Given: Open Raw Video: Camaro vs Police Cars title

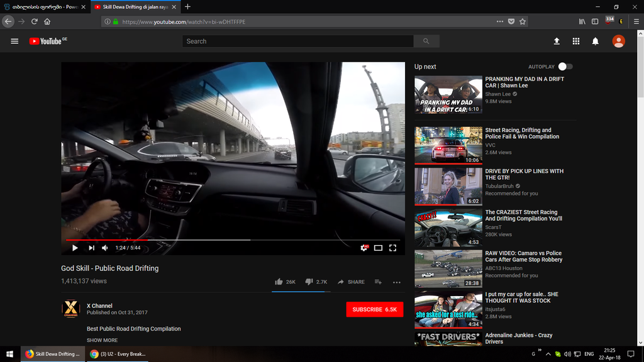Looking at the screenshot, I should tap(524, 256).
